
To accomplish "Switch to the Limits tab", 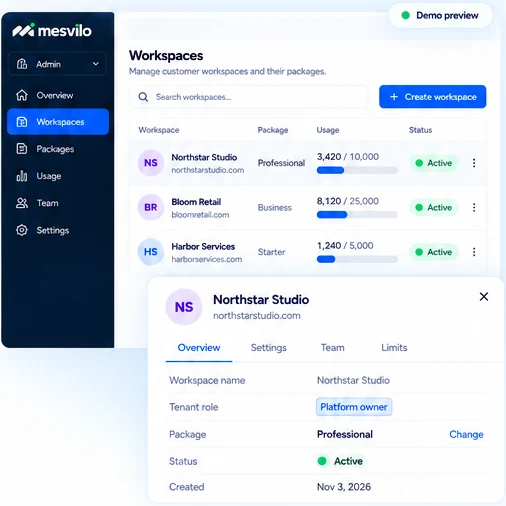I will [394, 348].
